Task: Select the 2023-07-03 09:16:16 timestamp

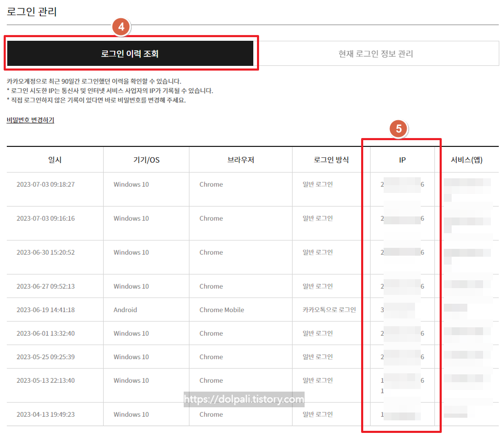Action: coord(46,219)
